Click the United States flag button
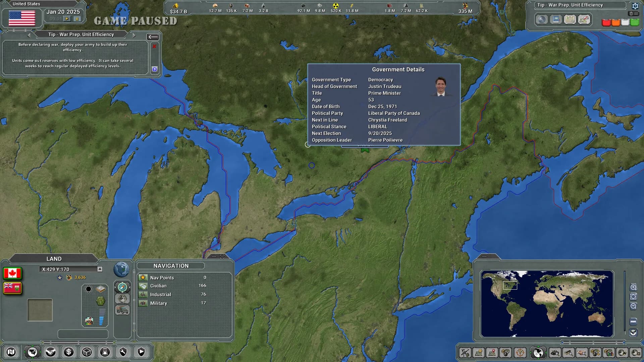The height and width of the screenshot is (362, 644). (22, 18)
